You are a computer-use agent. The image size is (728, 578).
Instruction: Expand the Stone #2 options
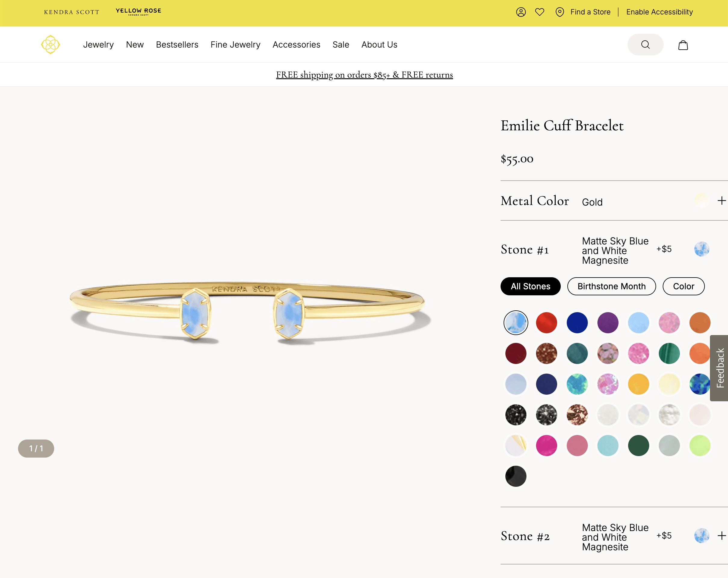click(x=722, y=536)
